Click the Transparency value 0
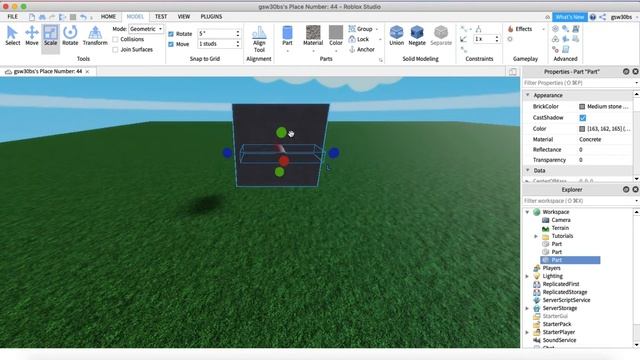640x360 pixels. click(581, 160)
